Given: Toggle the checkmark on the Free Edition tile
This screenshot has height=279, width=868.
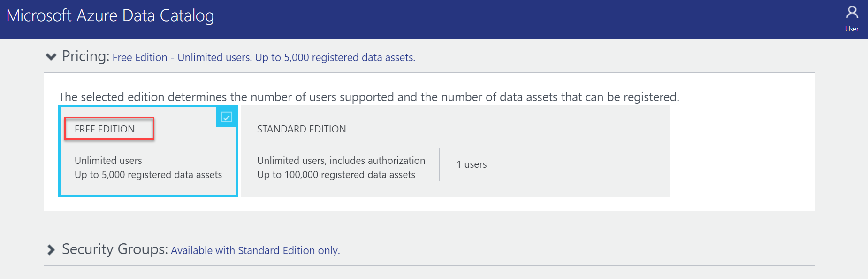Looking at the screenshot, I should click(x=226, y=117).
